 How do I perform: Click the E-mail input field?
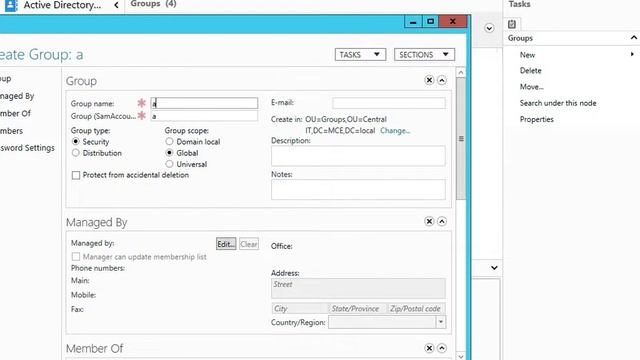389,103
